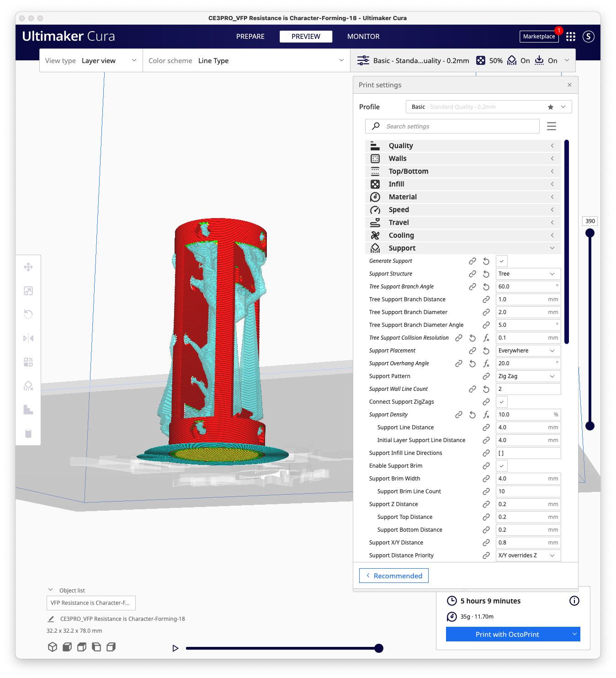Click the Support Density formula icon
The height and width of the screenshot is (678, 616).
pyautogui.click(x=486, y=415)
